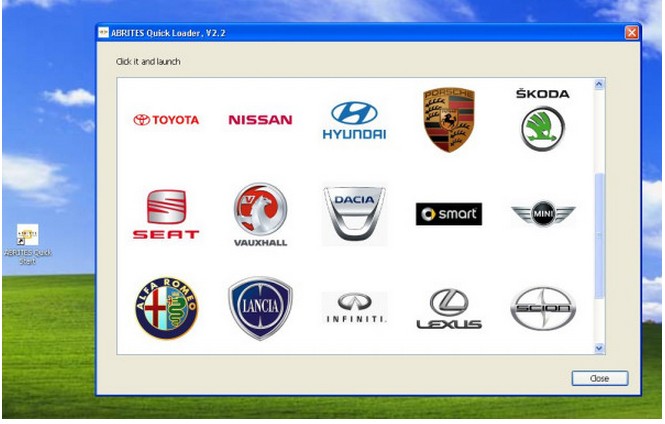Screen dimensions: 665x424
Task: Open the Hyundai brand icon
Action: [x=354, y=120]
